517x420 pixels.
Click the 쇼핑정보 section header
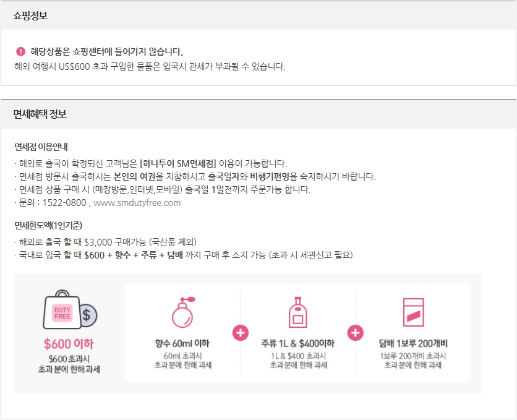(x=30, y=15)
